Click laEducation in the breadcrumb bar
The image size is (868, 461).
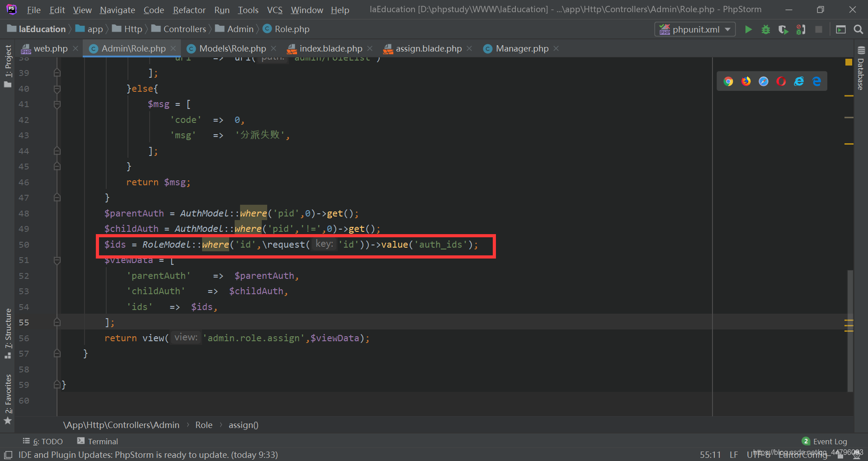pos(37,29)
